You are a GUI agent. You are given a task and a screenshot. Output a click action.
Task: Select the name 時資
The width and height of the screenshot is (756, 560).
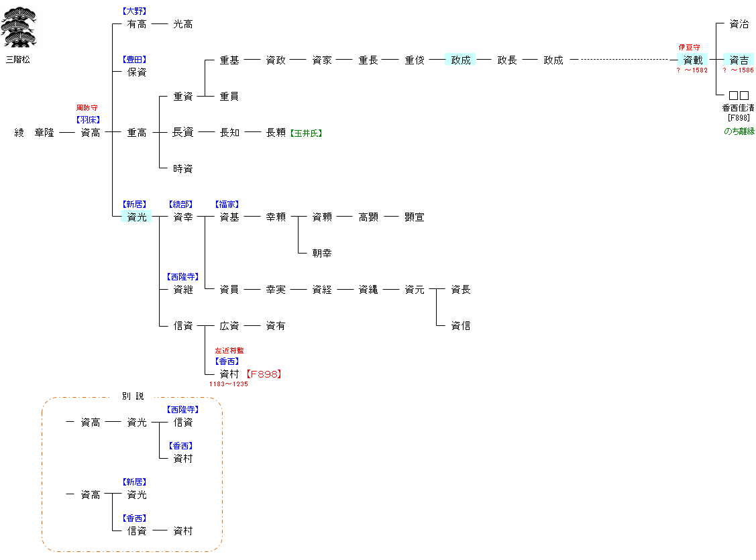[182, 168]
